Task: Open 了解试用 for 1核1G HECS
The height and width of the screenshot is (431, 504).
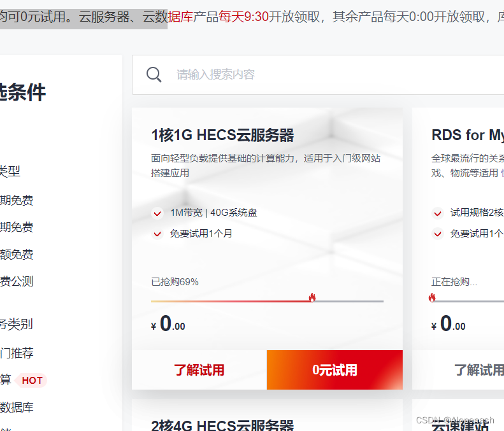Action: [x=199, y=370]
